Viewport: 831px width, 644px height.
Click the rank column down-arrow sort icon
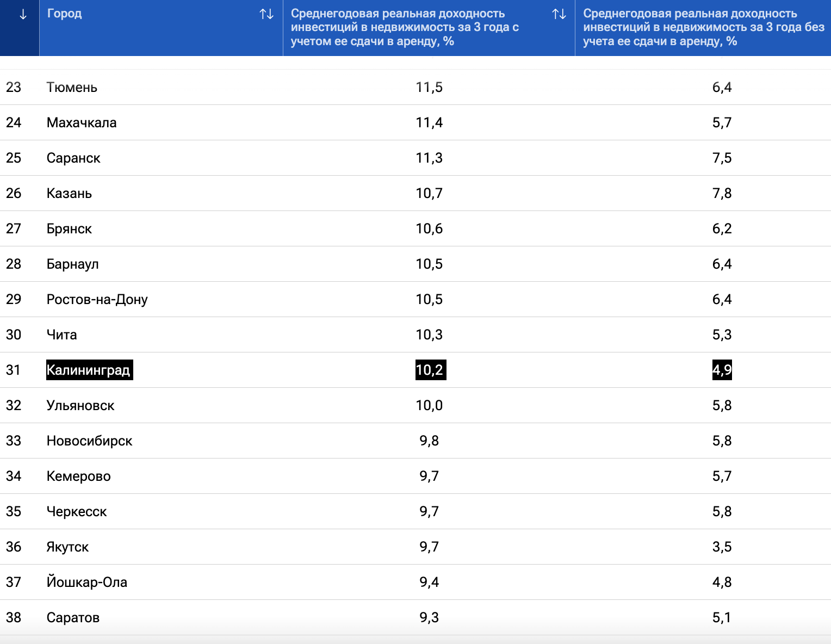pos(23,15)
